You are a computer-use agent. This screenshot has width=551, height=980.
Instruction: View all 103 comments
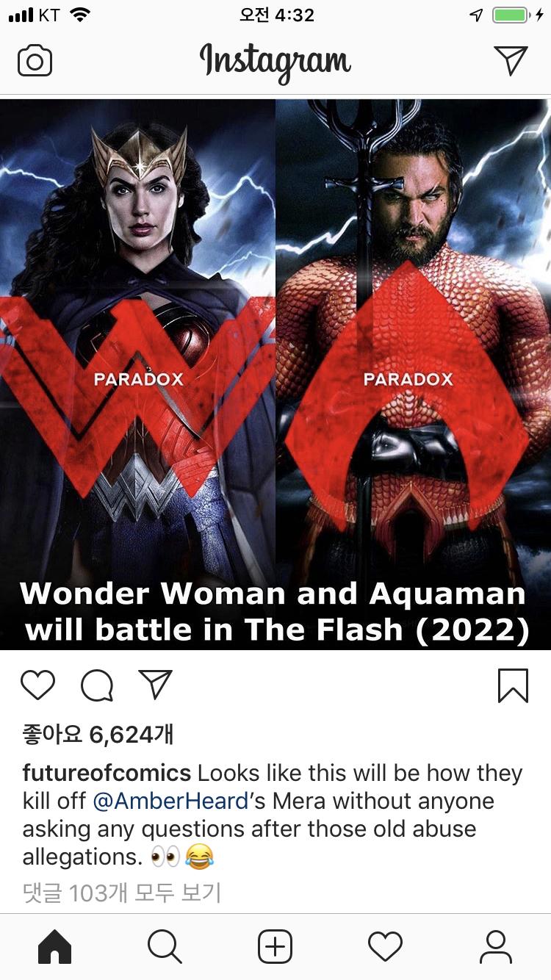click(122, 893)
